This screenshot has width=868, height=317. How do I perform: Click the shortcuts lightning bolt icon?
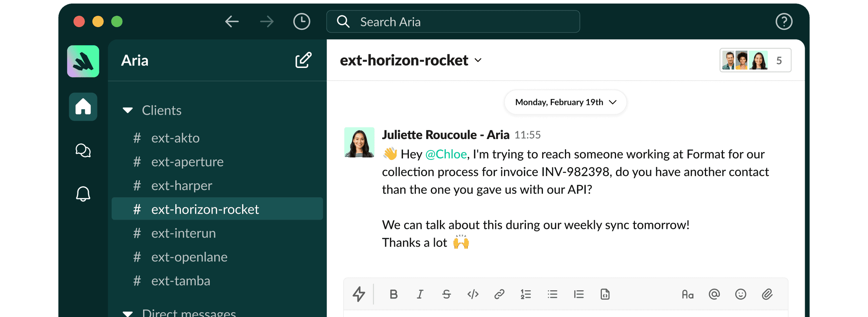pyautogui.click(x=359, y=294)
